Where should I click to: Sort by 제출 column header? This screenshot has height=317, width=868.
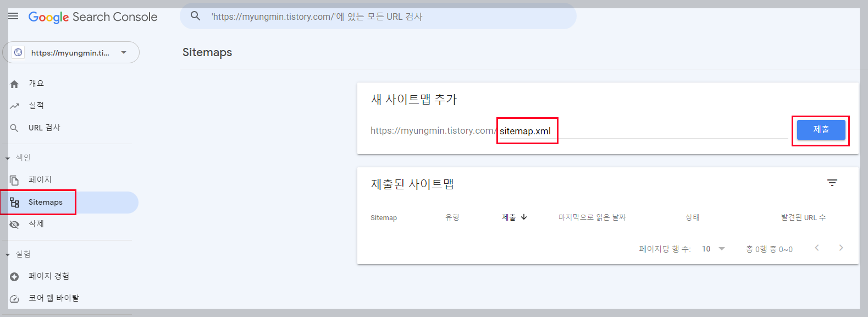[509, 217]
